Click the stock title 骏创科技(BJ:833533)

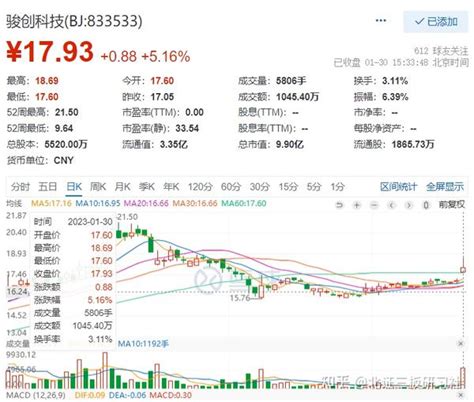[74, 21]
